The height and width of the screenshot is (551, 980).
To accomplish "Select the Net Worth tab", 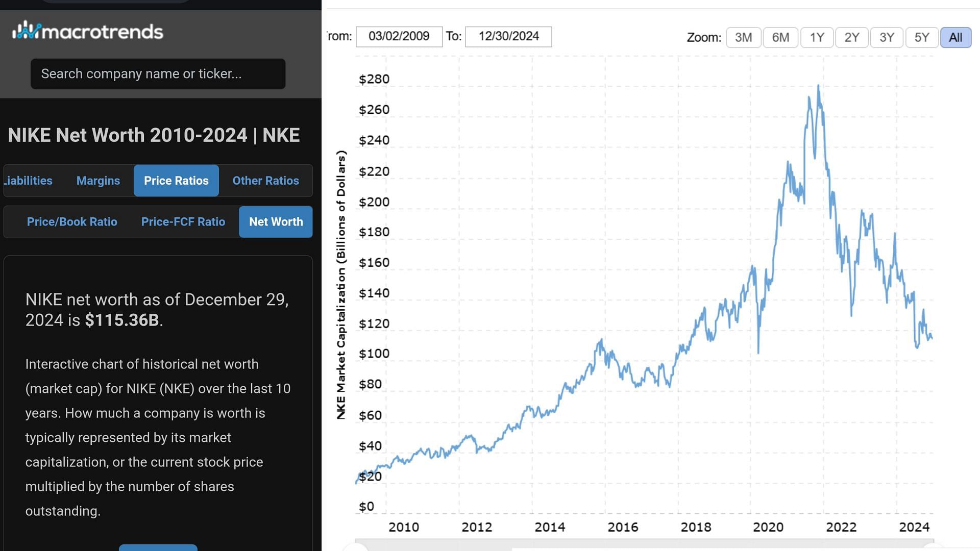I will point(276,222).
